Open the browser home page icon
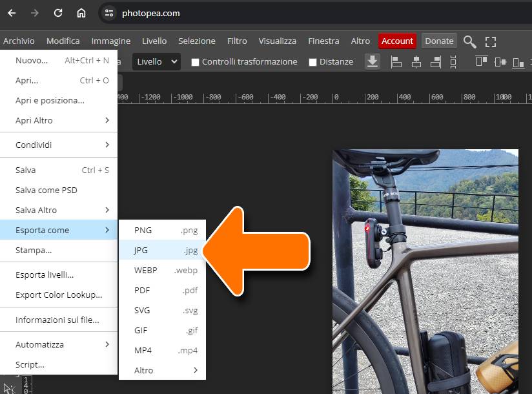 tap(81, 13)
